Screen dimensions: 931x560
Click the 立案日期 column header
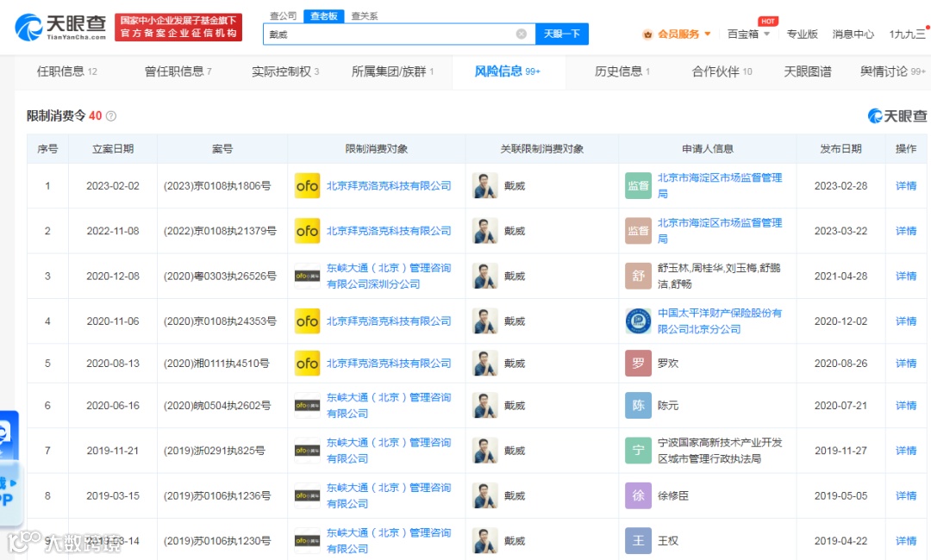tap(113, 148)
